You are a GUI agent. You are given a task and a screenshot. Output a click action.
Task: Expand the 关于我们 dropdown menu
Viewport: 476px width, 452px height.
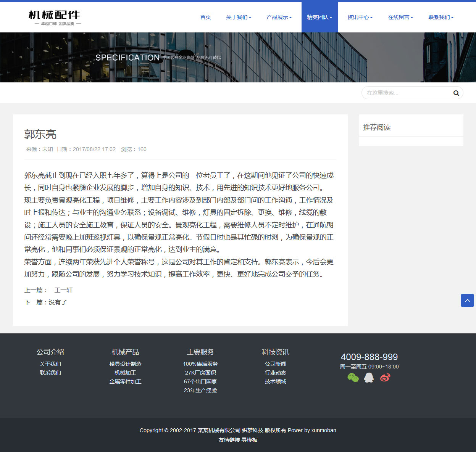(239, 17)
